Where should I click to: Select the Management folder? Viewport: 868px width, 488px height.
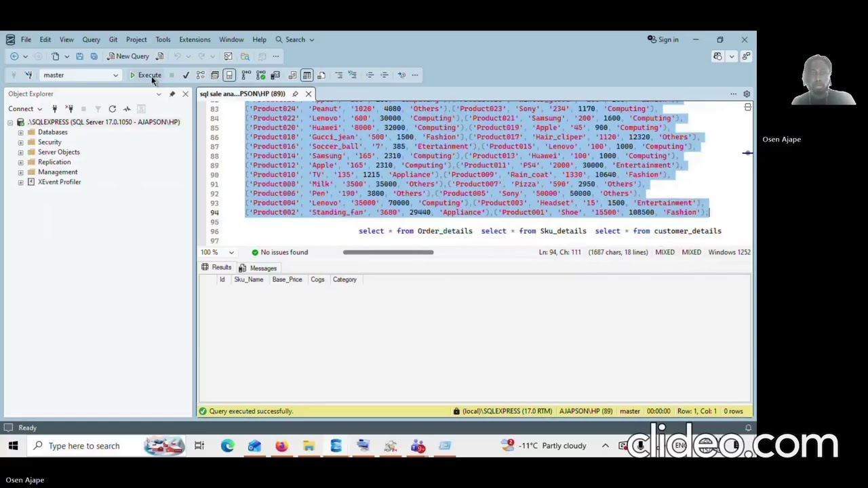(x=58, y=172)
